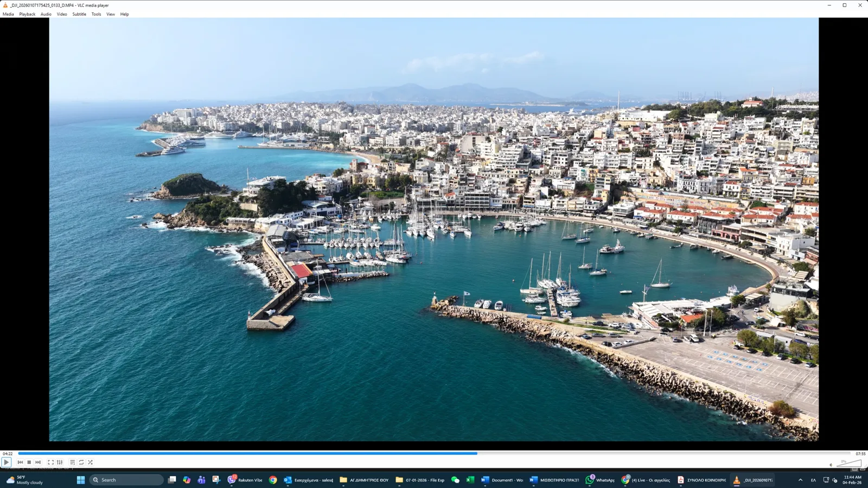The image size is (868, 488).
Task: Open the Playback menu
Action: (27, 14)
